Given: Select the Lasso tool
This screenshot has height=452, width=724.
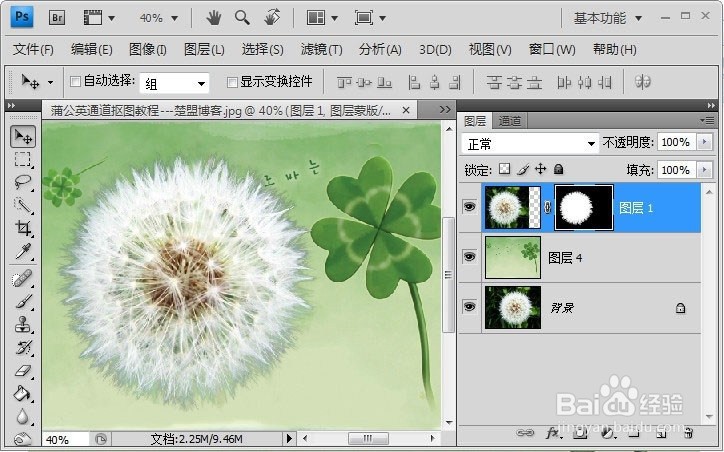Looking at the screenshot, I should [x=23, y=182].
